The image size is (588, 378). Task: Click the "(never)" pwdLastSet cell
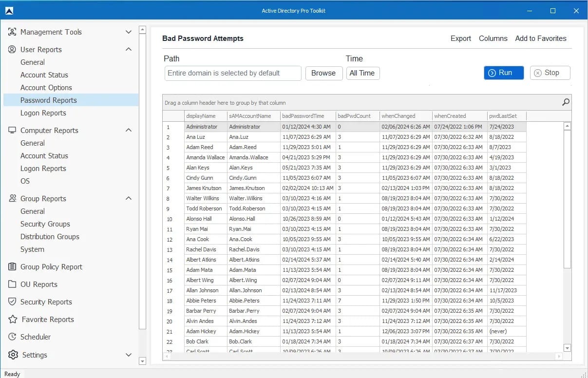pos(507,331)
